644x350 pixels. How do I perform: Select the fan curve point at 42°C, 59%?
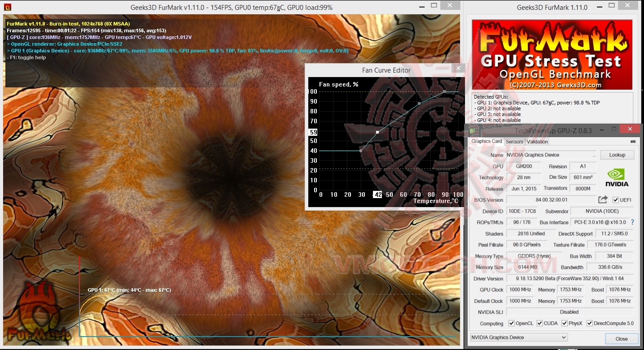[377, 132]
